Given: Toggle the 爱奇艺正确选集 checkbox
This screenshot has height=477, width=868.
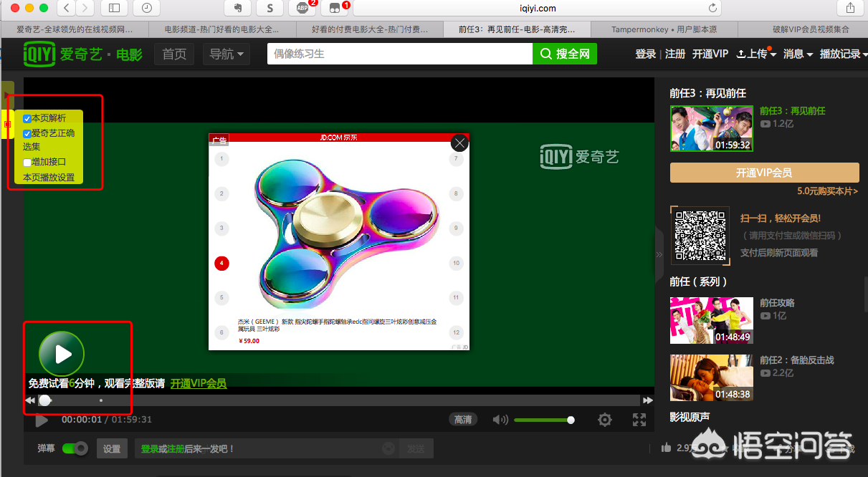Looking at the screenshot, I should tap(27, 133).
